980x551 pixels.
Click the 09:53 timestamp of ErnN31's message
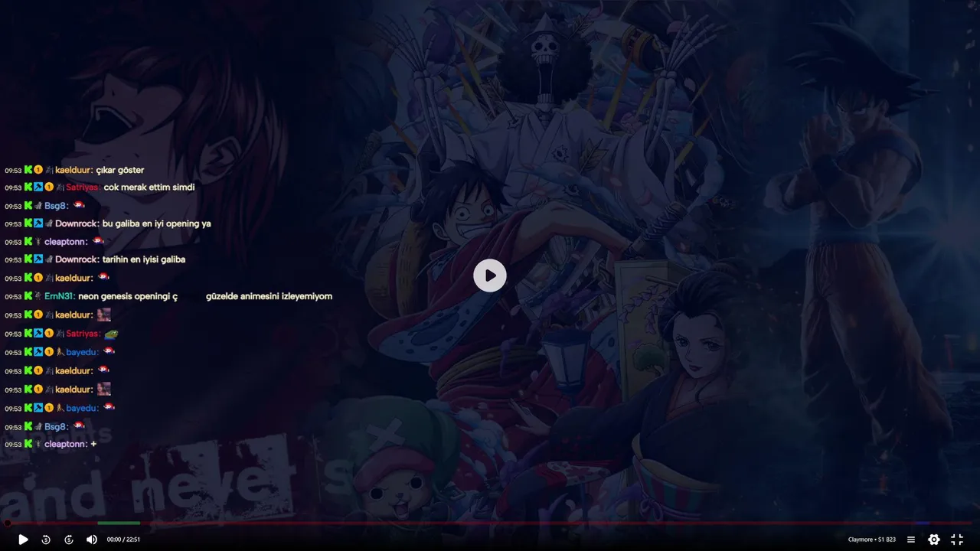tap(13, 297)
